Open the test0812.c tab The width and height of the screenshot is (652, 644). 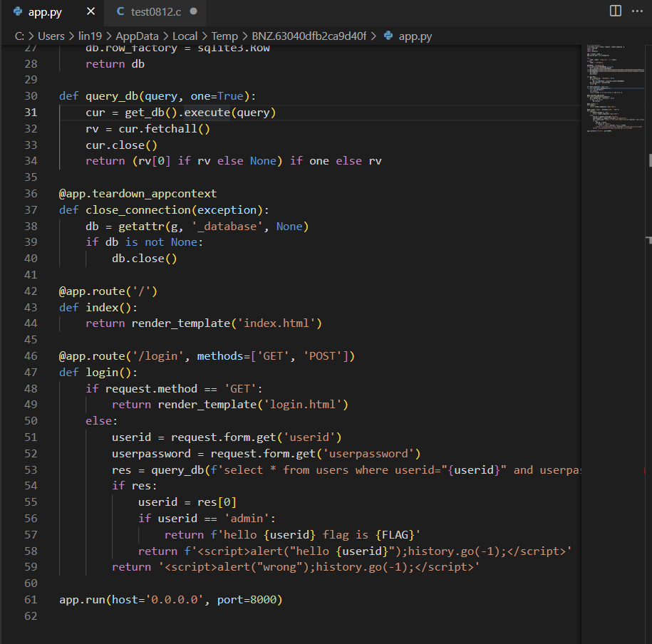coord(156,12)
